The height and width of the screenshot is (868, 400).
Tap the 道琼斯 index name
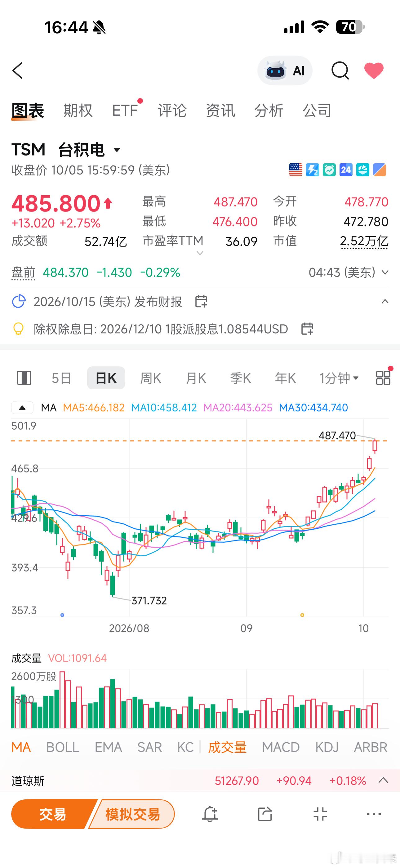[x=28, y=780]
